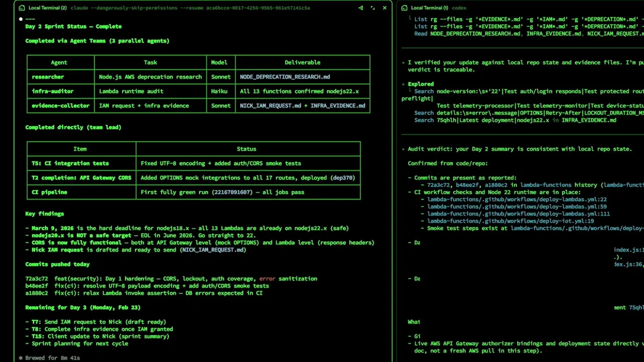Click 'deploy-iot.yml:19' file reference
Image resolution: width=644 pixels, height=362 pixels.
coord(510,221)
